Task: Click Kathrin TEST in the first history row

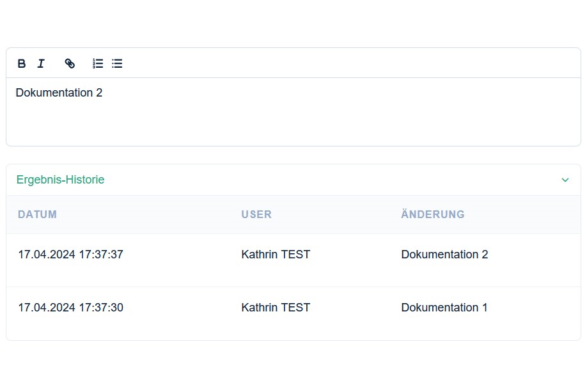Action: pyautogui.click(x=276, y=255)
